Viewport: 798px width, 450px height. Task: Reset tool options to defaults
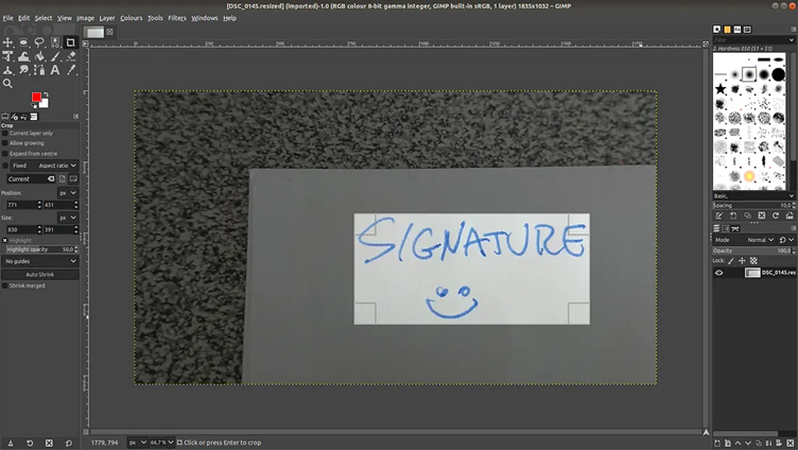tap(69, 443)
